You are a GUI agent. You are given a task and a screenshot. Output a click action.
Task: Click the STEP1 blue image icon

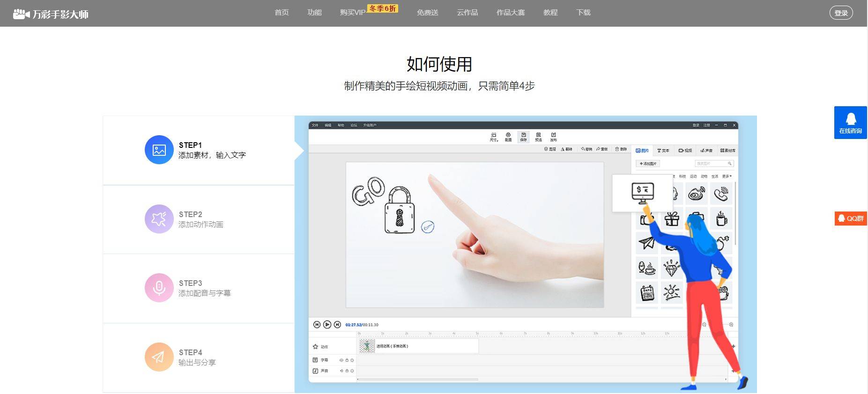pos(159,150)
